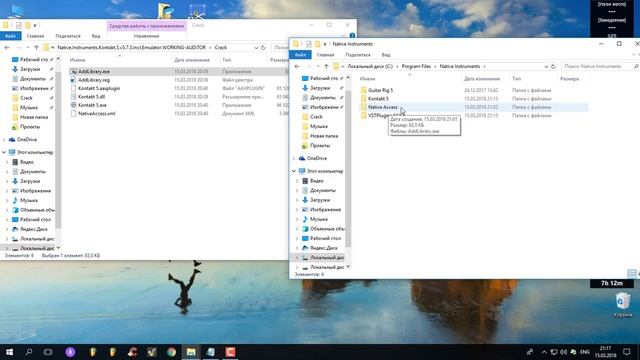Open taskbar search
Image resolution: width=640 pixels, height=360 pixels.
[x=29, y=352]
